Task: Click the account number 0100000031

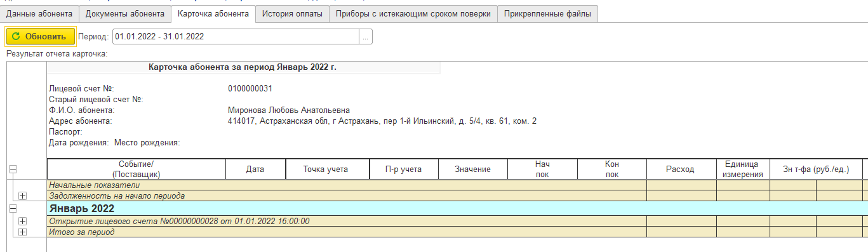Action: 250,89
